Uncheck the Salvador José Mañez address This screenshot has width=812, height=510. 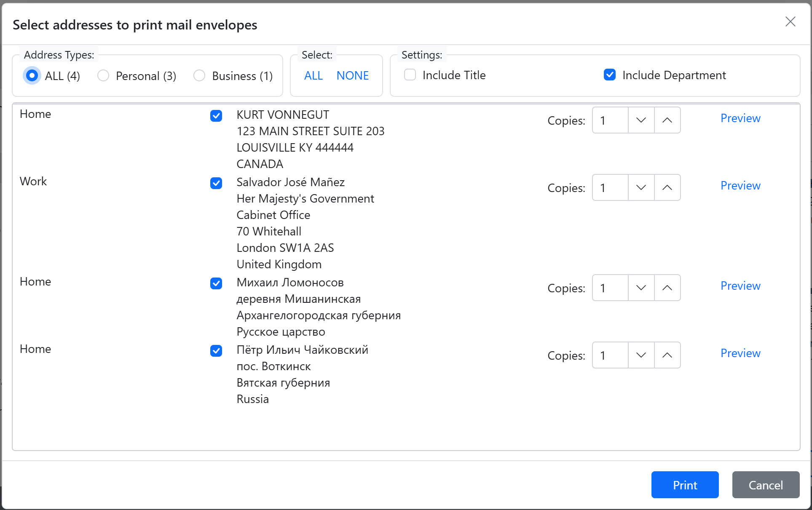216,183
